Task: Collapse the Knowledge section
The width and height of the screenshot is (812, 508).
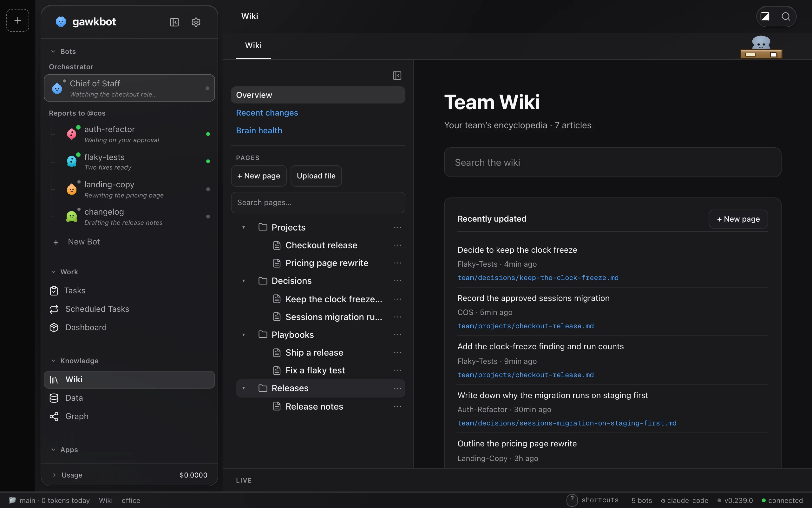Action: tap(53, 361)
